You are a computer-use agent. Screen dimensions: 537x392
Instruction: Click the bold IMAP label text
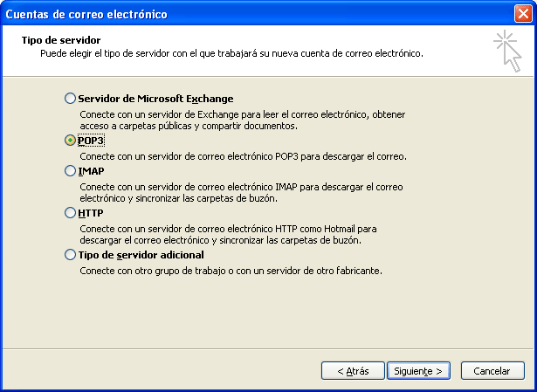pos(92,172)
